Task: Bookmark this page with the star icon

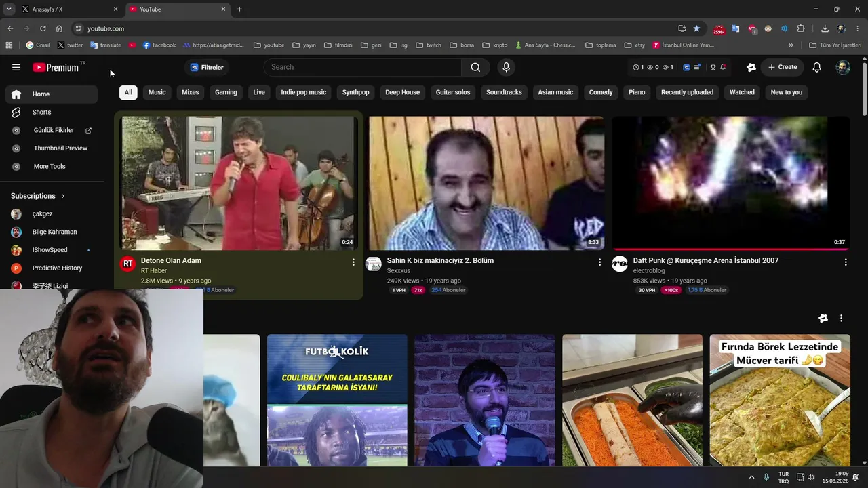Action: coord(696,28)
